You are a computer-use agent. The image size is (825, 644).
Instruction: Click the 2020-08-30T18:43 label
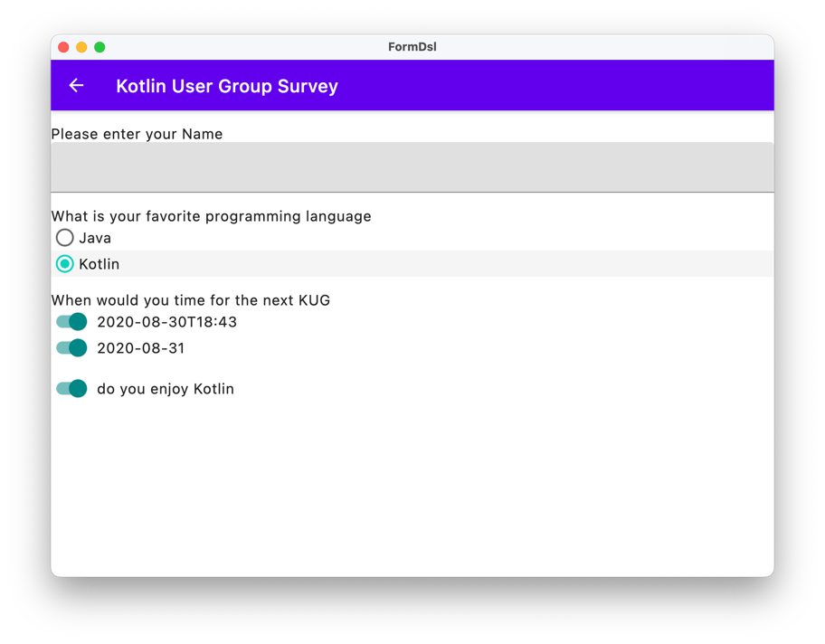166,322
